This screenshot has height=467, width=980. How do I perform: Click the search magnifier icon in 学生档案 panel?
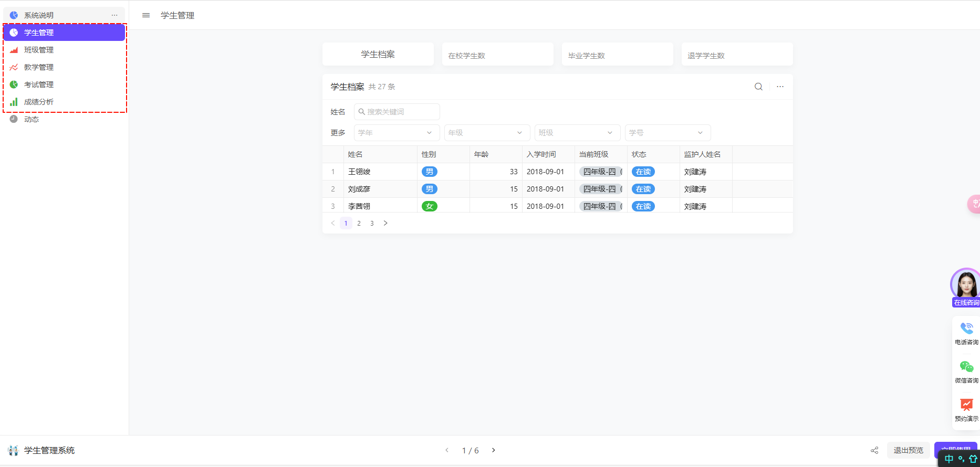tap(758, 87)
